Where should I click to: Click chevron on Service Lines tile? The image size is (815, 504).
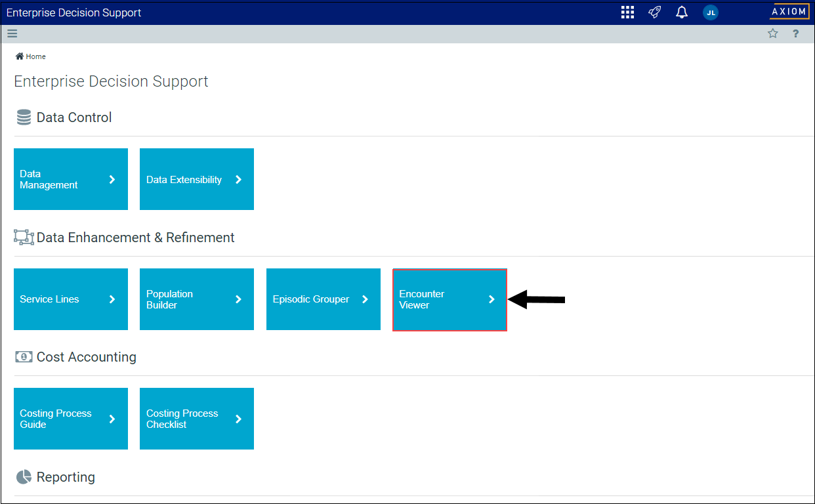112,299
